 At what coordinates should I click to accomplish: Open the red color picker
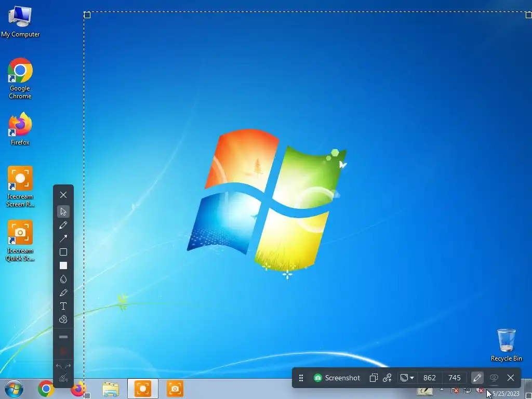click(63, 351)
